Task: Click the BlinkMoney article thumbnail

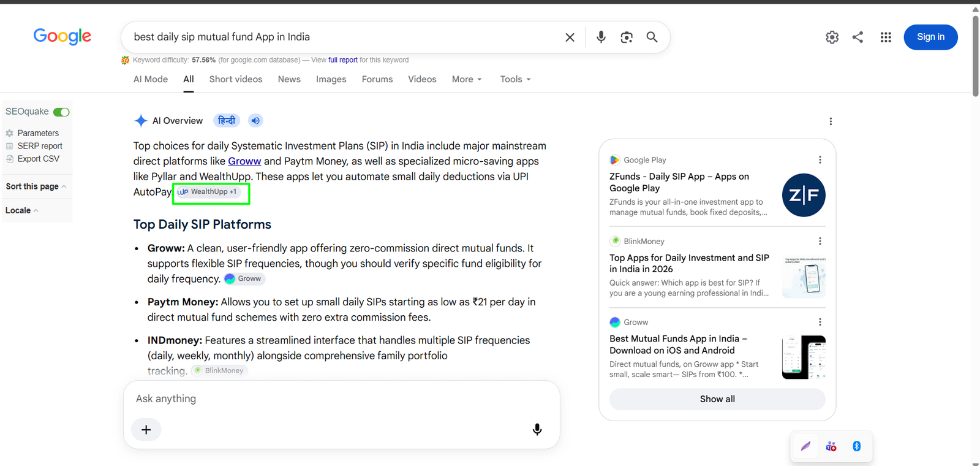Action: pos(804,277)
